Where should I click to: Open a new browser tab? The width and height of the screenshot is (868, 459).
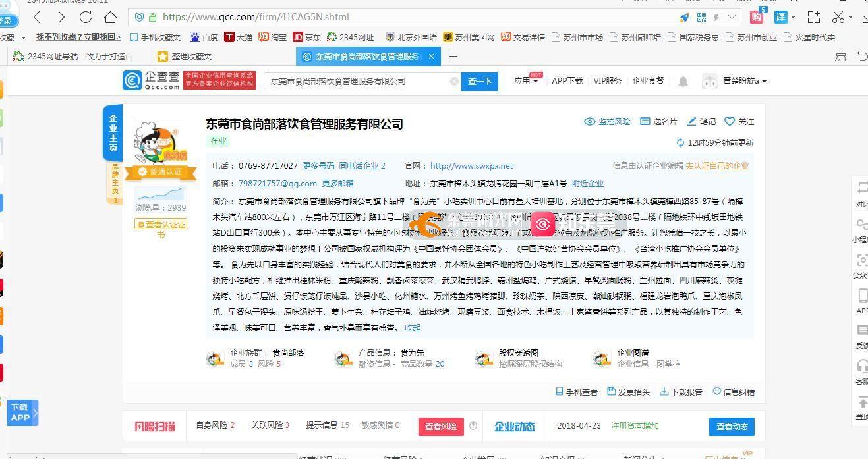pos(453,57)
